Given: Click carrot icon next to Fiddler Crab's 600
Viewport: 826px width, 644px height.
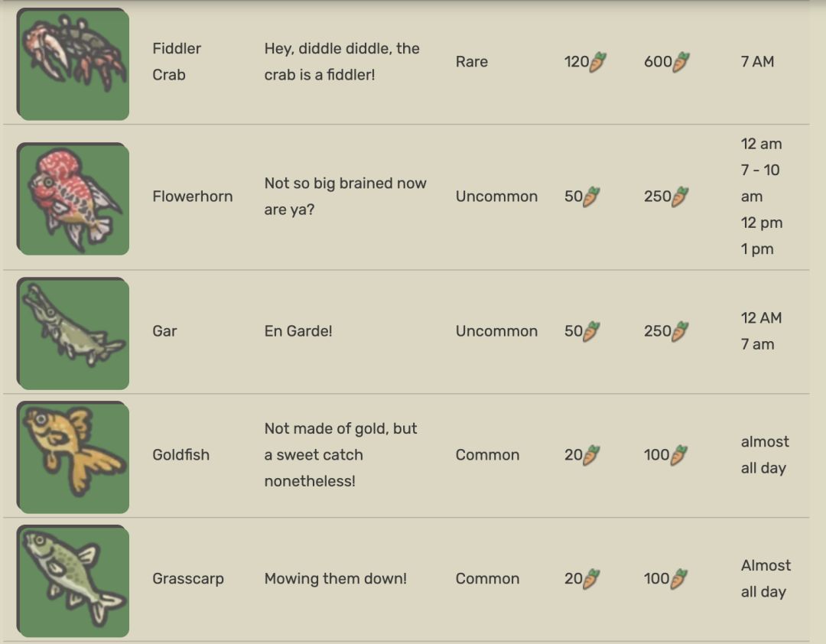Looking at the screenshot, I should 681,62.
